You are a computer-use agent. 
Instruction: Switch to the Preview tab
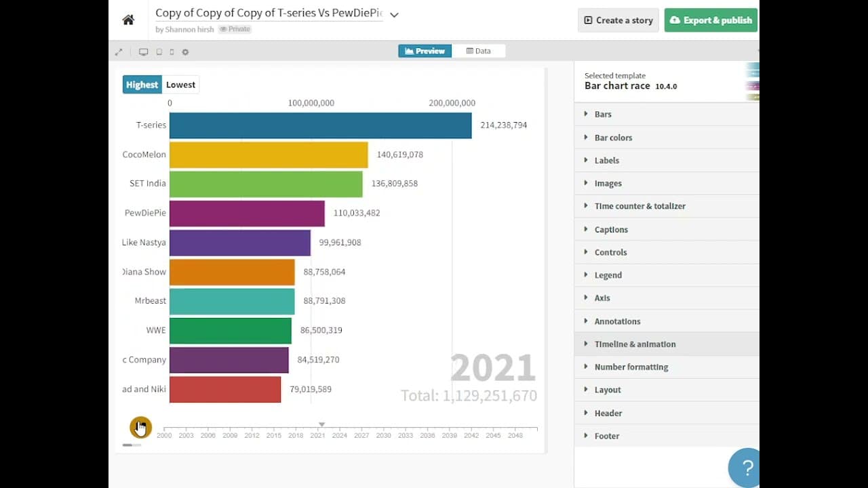coord(425,51)
